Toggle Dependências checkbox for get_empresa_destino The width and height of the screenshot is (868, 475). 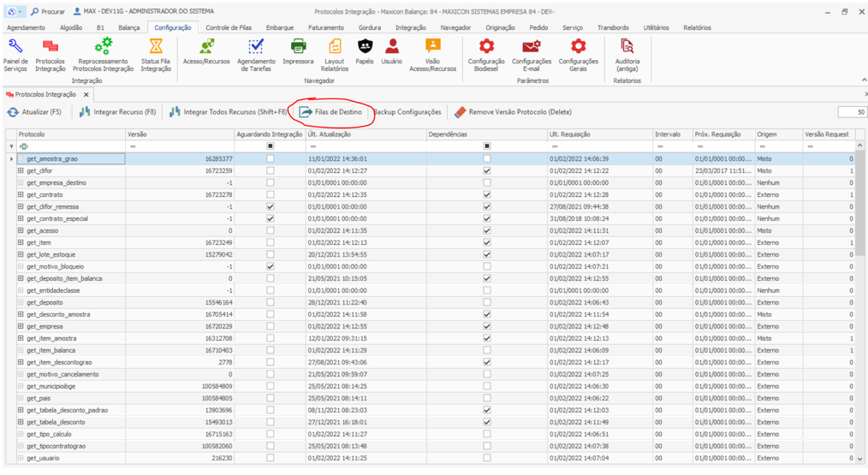tap(486, 182)
